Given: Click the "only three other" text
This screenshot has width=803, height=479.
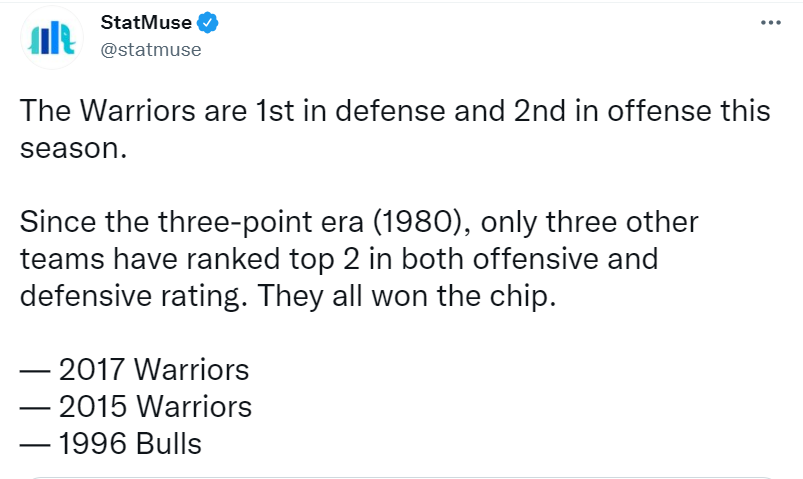Looking at the screenshot, I should pyautogui.click(x=589, y=222).
